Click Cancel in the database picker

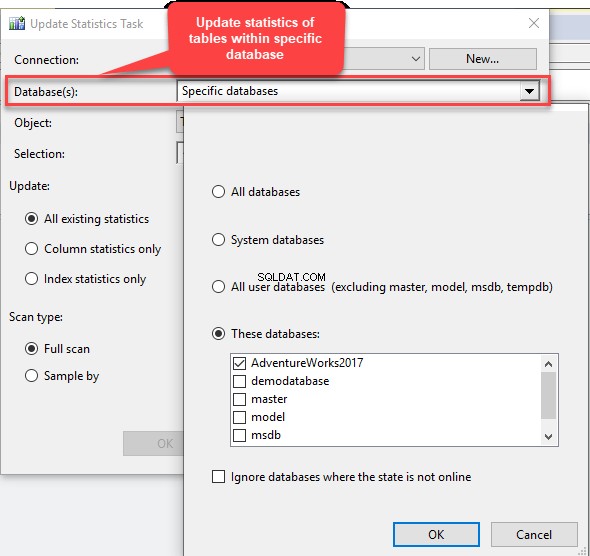click(534, 534)
